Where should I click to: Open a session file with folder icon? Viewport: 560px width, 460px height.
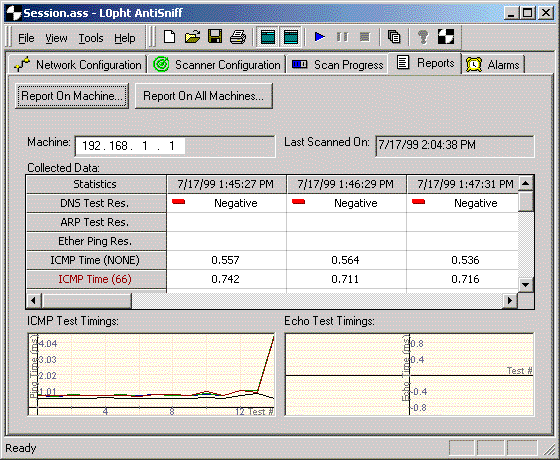(x=192, y=37)
